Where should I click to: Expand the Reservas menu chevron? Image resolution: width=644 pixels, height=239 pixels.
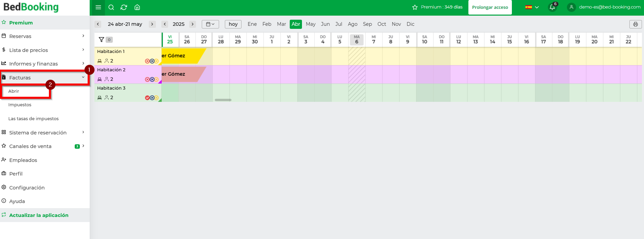coord(83,36)
